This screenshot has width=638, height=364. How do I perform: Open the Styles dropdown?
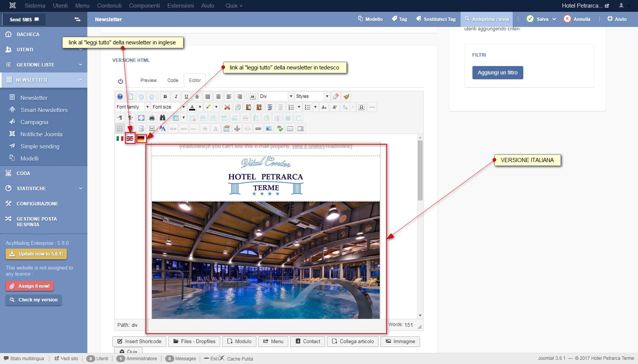tap(312, 96)
